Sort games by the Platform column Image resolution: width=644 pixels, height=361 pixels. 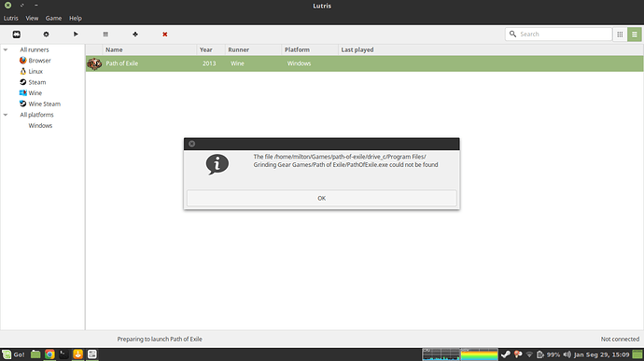click(x=310, y=49)
